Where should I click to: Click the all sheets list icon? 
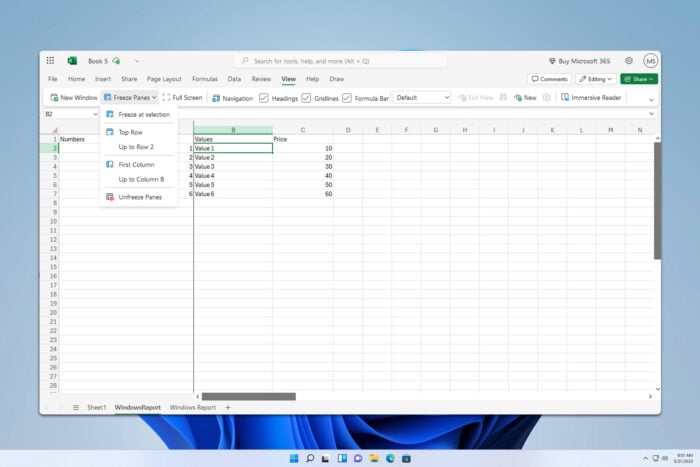pyautogui.click(x=76, y=407)
